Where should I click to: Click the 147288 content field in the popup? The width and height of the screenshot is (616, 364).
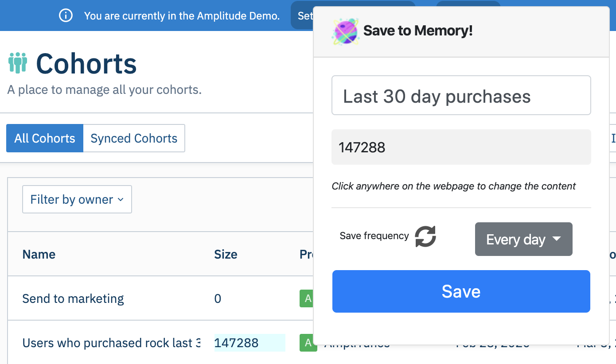point(461,147)
